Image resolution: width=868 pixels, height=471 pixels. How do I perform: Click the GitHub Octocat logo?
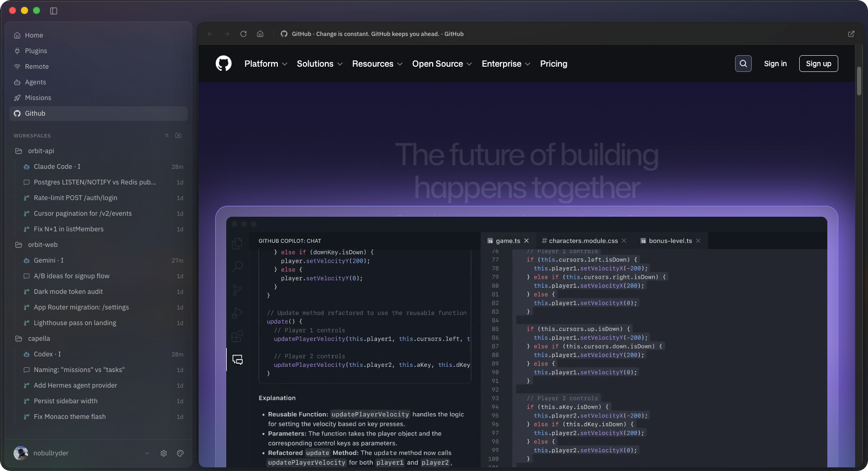[224, 64]
